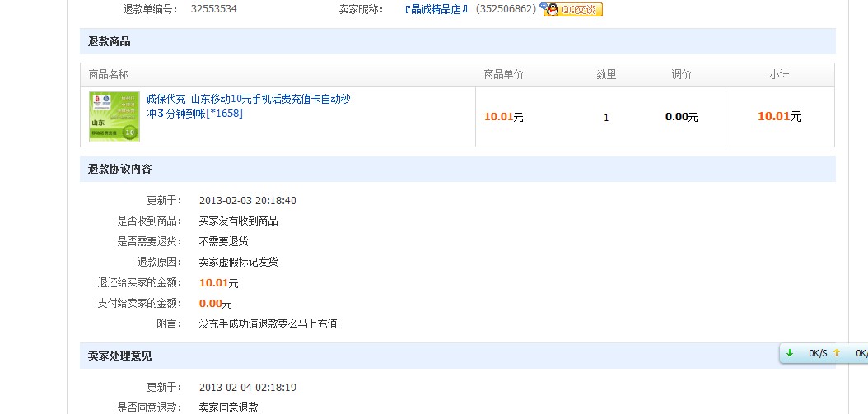Select text 不需要退货
The image size is (868, 414).
(x=224, y=241)
